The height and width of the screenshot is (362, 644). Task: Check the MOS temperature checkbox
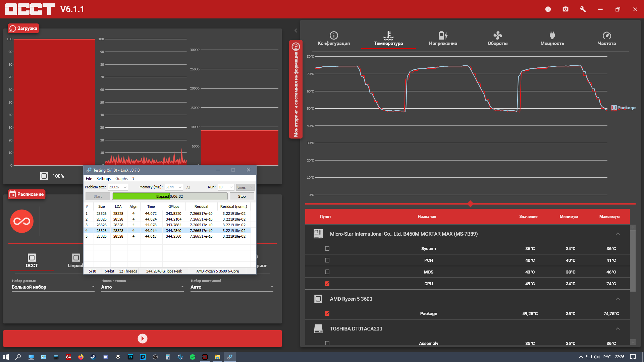(x=327, y=272)
